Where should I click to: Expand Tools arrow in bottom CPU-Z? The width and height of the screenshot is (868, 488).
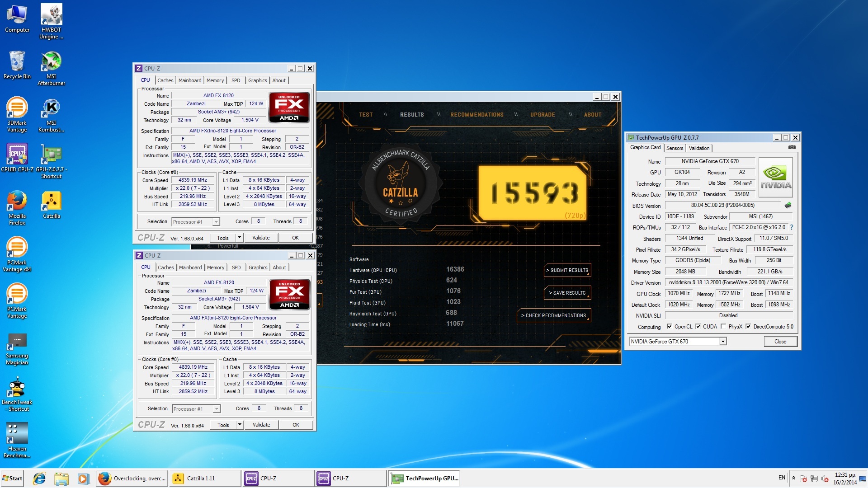(240, 425)
